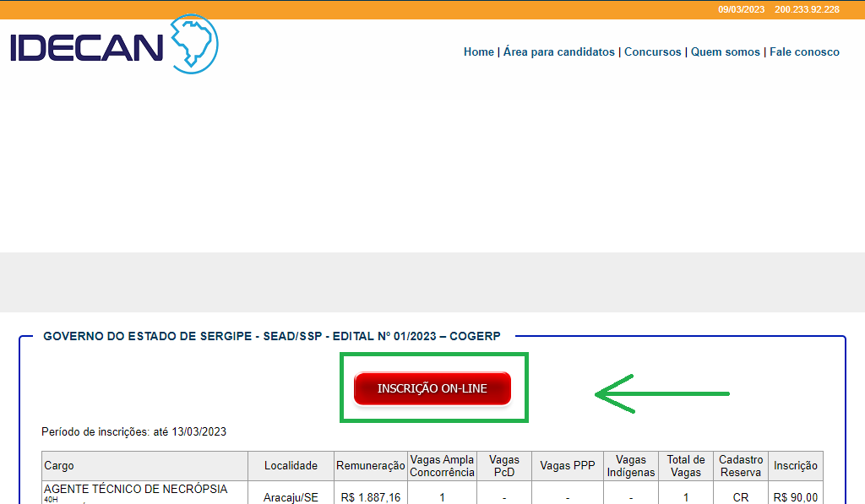The image size is (865, 504).
Task: Click the red INSCRIÇÃO ON-LINE button
Action: (x=432, y=388)
